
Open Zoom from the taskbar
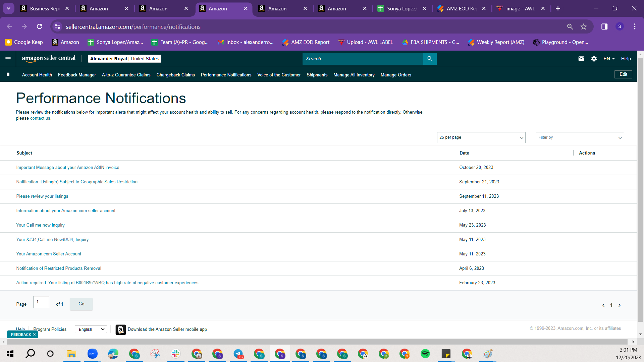coord(92,354)
